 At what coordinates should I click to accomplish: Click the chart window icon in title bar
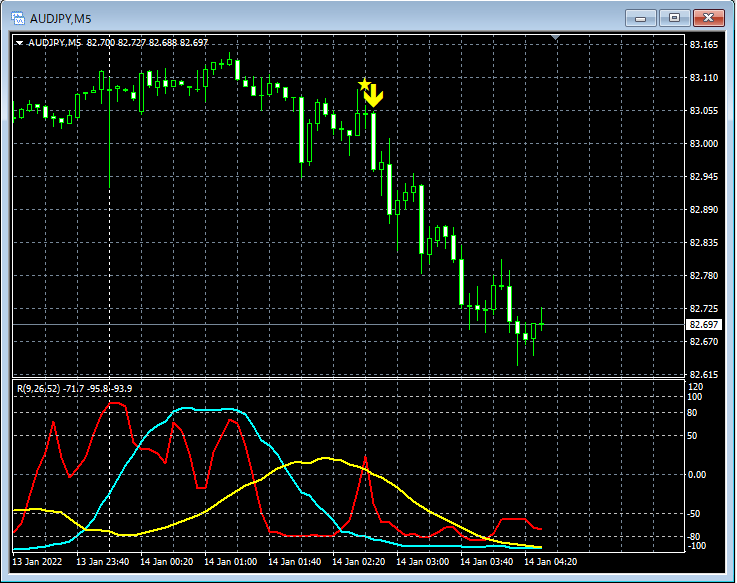coord(17,17)
